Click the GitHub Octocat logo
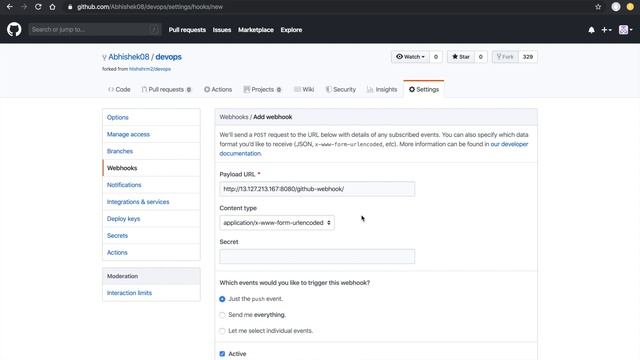Viewport: 640px width, 360px height. pos(14,30)
